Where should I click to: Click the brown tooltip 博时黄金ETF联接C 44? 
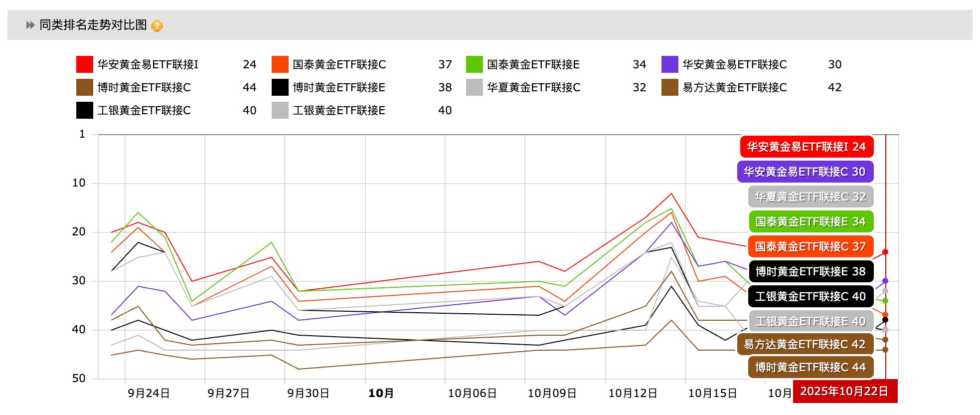pyautogui.click(x=811, y=367)
